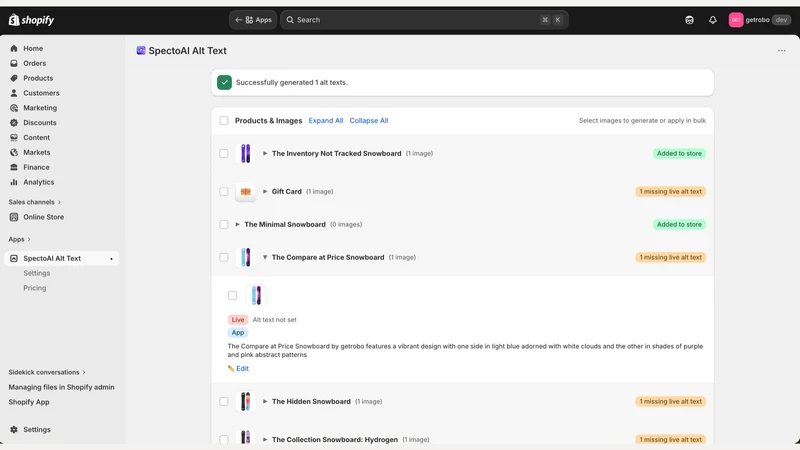Viewport: 800px width, 450px height.
Task: Click the SpectoAI Alt Text sidebar icon
Action: pos(14,258)
